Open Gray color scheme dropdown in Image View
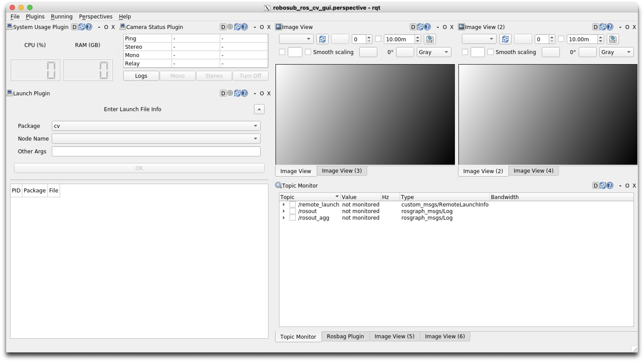The image size is (644, 362). [x=433, y=52]
